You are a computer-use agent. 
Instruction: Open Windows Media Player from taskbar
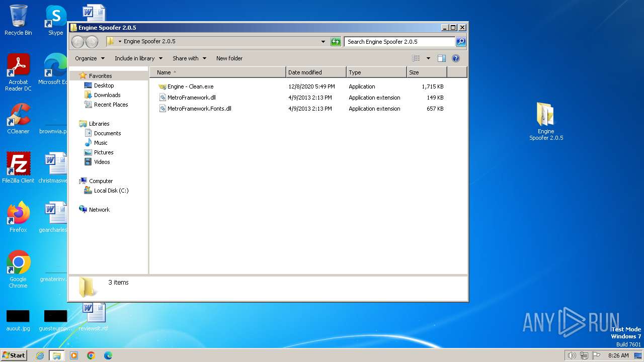click(74, 355)
